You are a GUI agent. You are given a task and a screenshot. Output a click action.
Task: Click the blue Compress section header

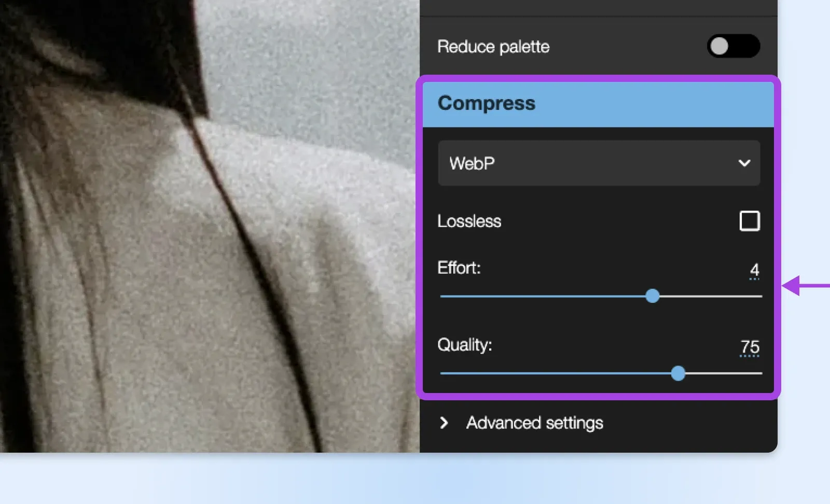point(598,104)
